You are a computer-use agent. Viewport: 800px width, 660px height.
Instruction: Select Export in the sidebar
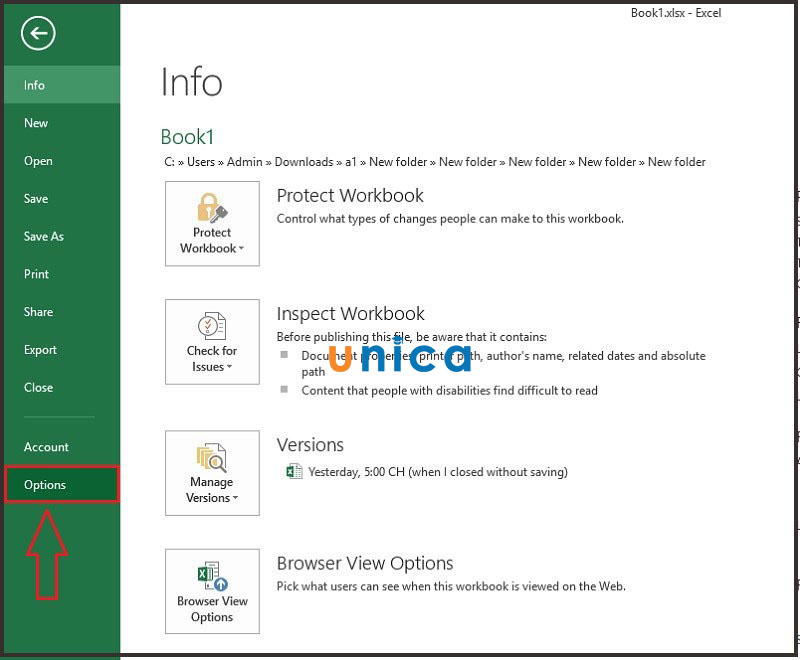(x=62, y=349)
